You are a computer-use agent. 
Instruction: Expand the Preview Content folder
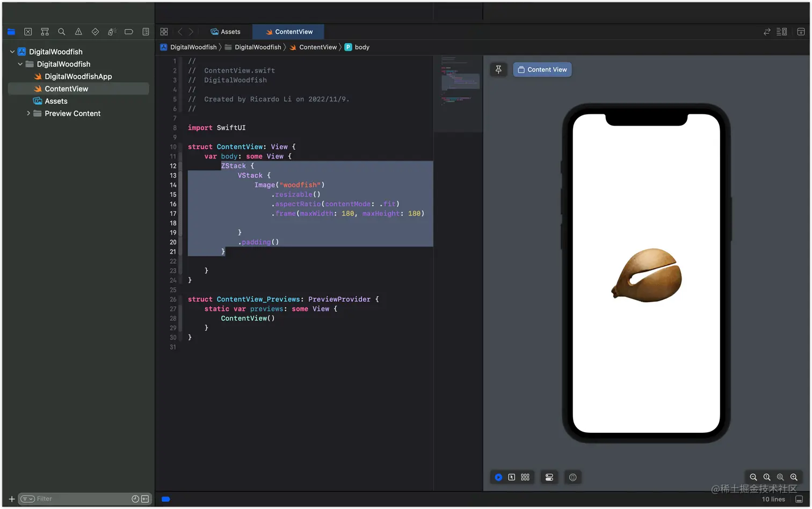click(x=28, y=113)
